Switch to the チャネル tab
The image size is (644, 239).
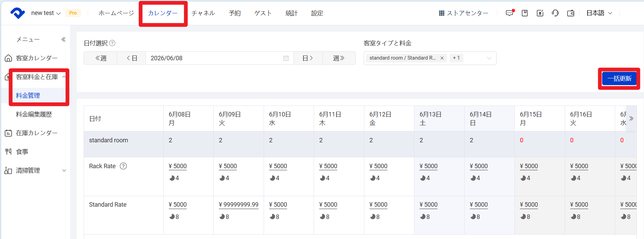coord(203,13)
